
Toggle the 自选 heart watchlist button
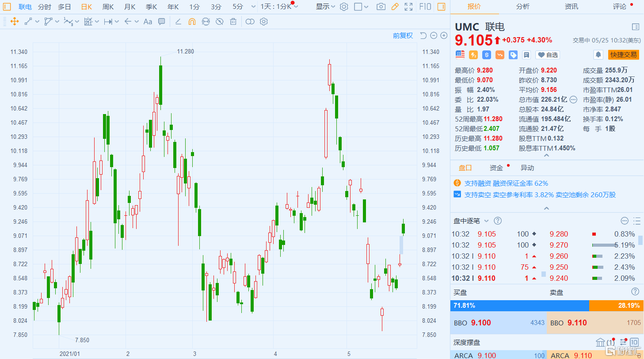pyautogui.click(x=548, y=55)
